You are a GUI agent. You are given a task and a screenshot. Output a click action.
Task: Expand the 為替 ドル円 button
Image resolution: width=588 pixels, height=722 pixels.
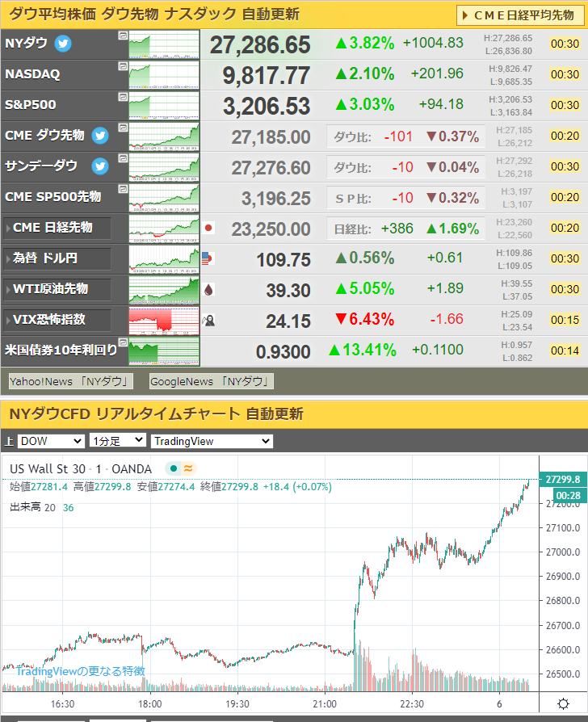pos(57,258)
